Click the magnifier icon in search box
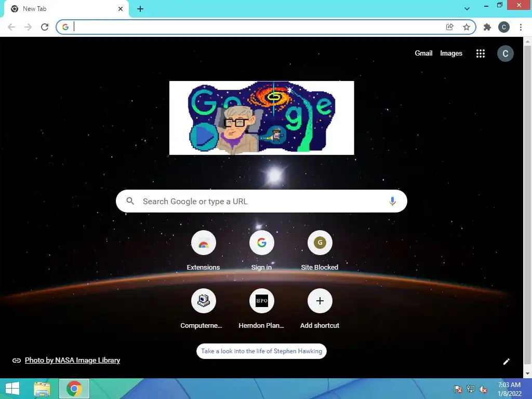The height and width of the screenshot is (399, 532). click(x=130, y=201)
